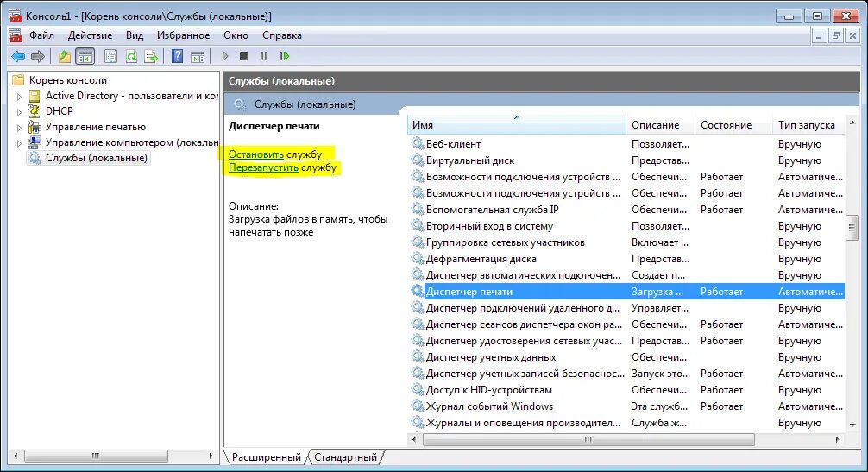Click the services list scroll up arrow

[x=852, y=123]
